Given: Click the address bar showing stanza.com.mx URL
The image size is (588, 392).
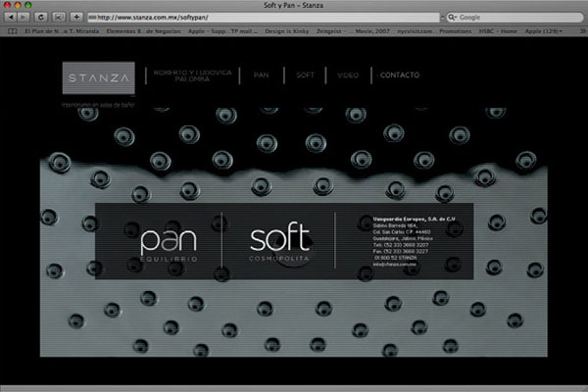Looking at the screenshot, I should [264, 18].
